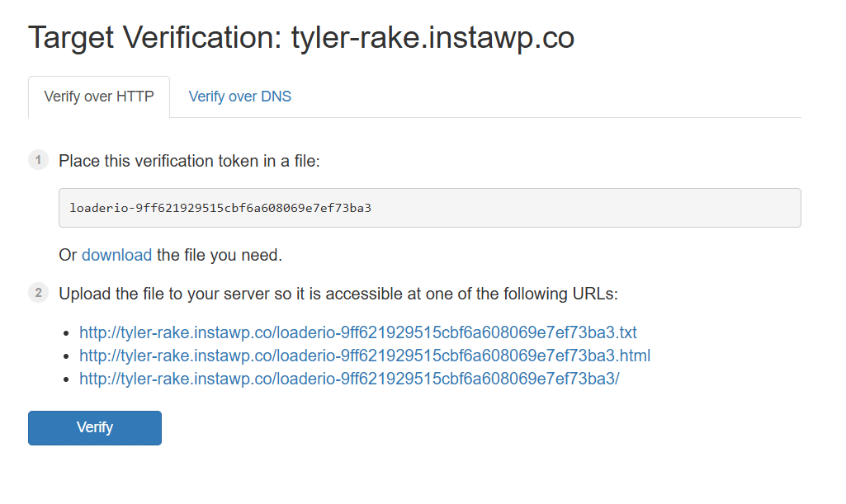Viewport: 846px width, 504px height.
Task: Switch to the Verify over DNS tab
Action: pos(239,97)
